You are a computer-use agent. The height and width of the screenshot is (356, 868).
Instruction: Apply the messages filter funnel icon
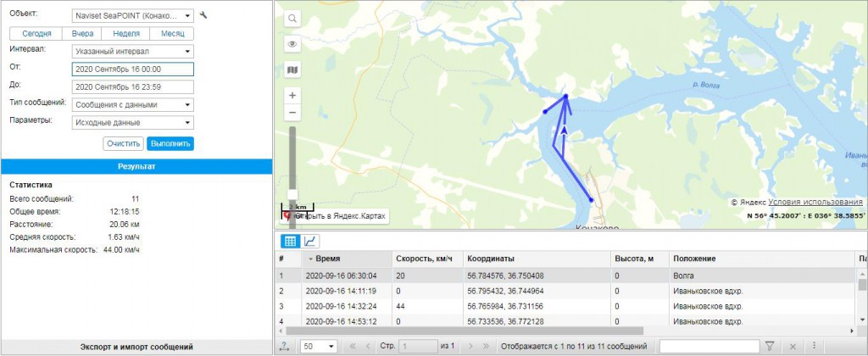(x=770, y=346)
